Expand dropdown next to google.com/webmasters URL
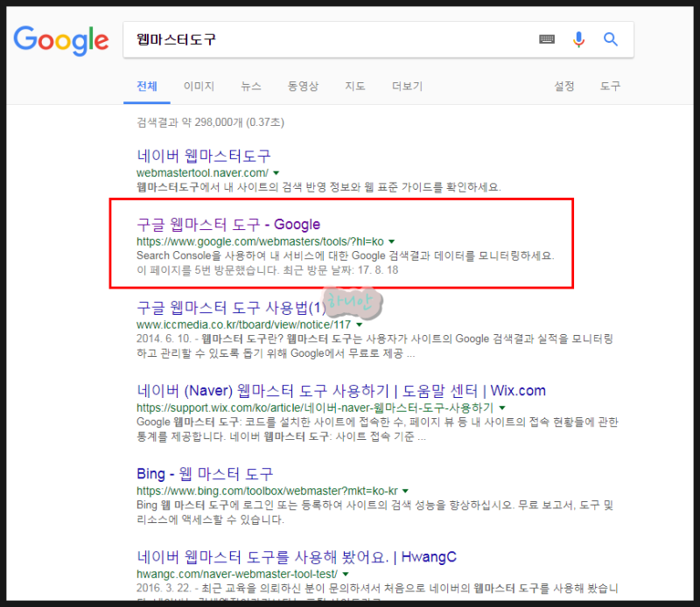The width and height of the screenshot is (700, 607). (391, 241)
